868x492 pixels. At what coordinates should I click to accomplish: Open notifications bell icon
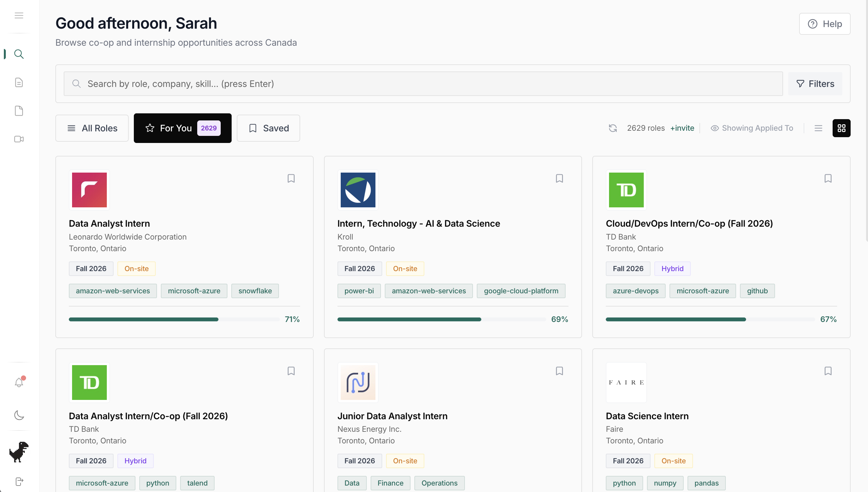[19, 382]
